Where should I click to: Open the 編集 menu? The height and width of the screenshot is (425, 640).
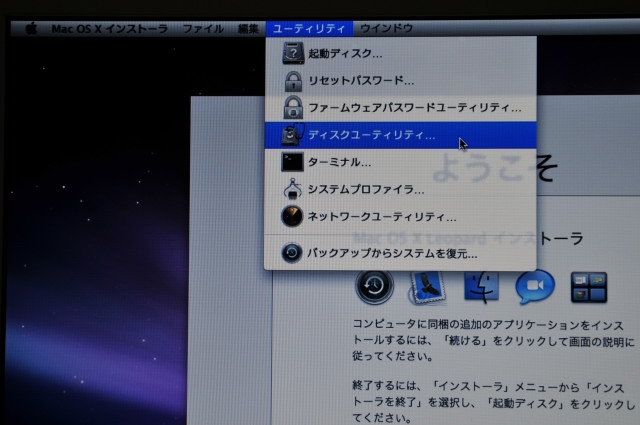click(248, 29)
